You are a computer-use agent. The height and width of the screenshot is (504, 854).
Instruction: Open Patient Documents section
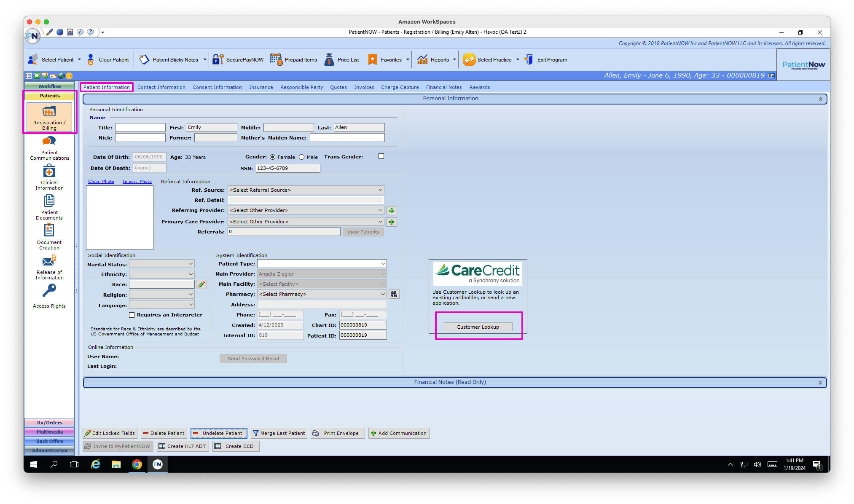pyautogui.click(x=49, y=207)
